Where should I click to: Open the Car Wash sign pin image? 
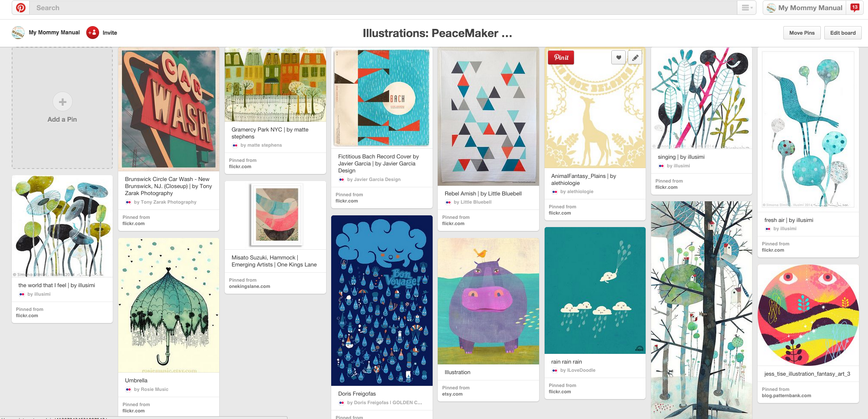coord(169,109)
